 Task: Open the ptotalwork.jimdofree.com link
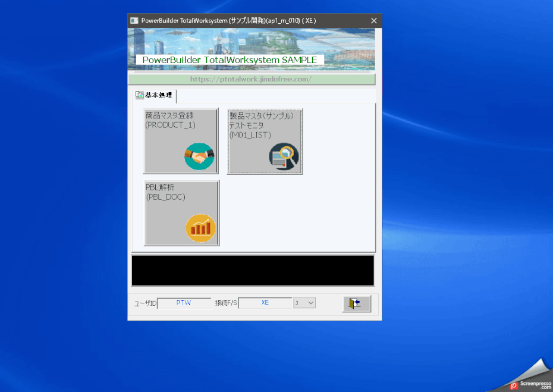tap(252, 79)
